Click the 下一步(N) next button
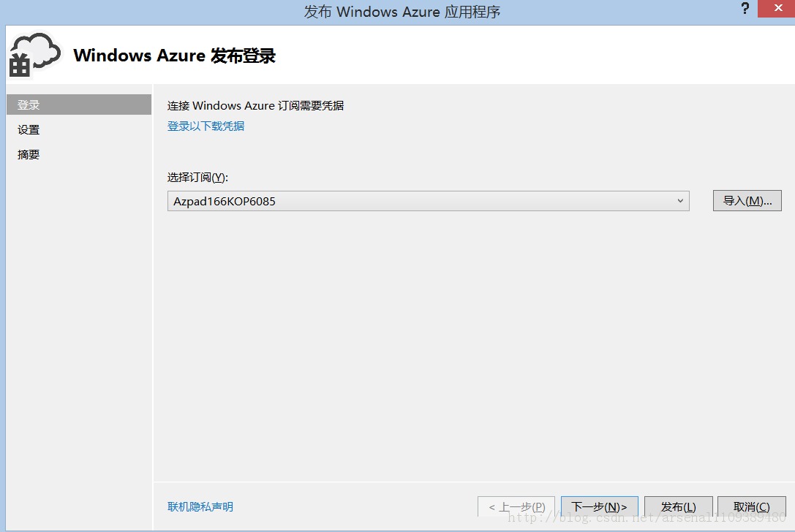 click(599, 506)
